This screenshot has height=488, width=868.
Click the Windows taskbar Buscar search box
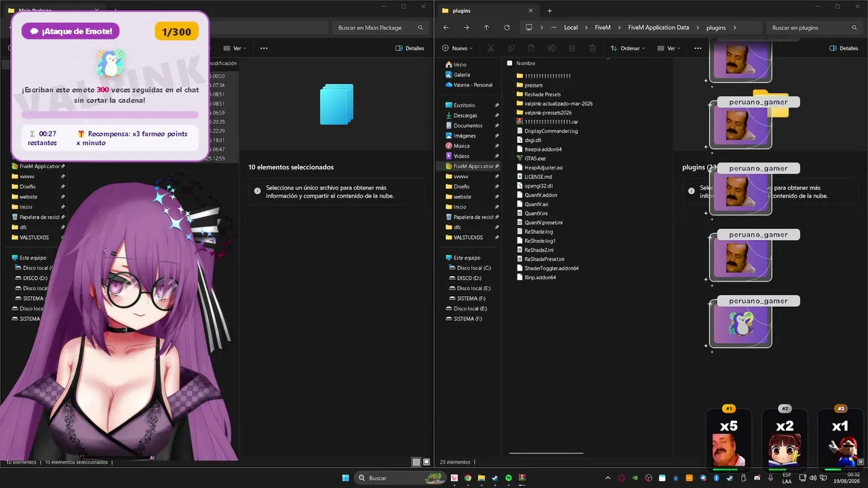[399, 478]
